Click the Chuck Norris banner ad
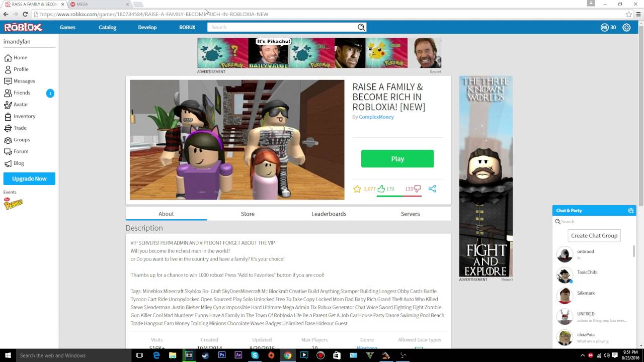Viewport: 644px width, 362px height. (319, 53)
